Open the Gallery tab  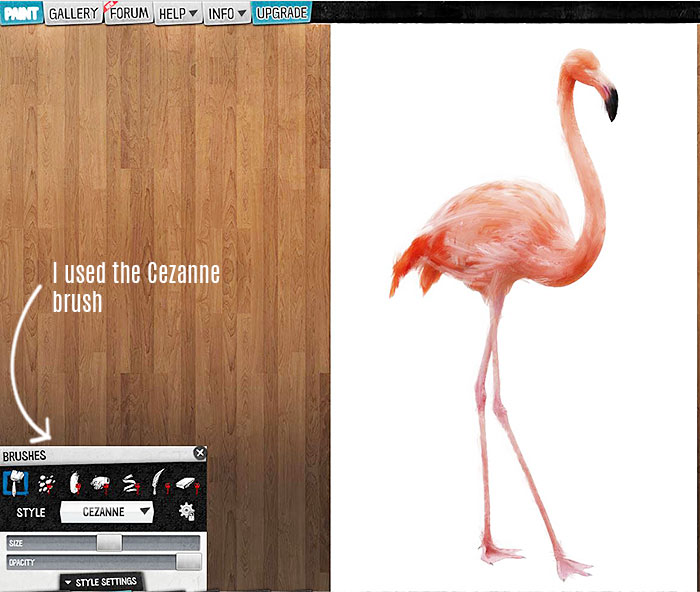[x=74, y=13]
